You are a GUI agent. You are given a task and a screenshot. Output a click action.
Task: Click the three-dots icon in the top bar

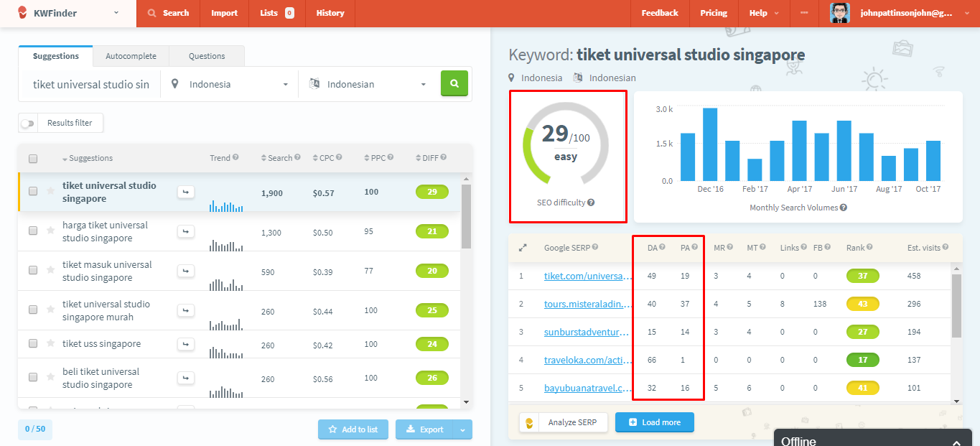point(803,13)
